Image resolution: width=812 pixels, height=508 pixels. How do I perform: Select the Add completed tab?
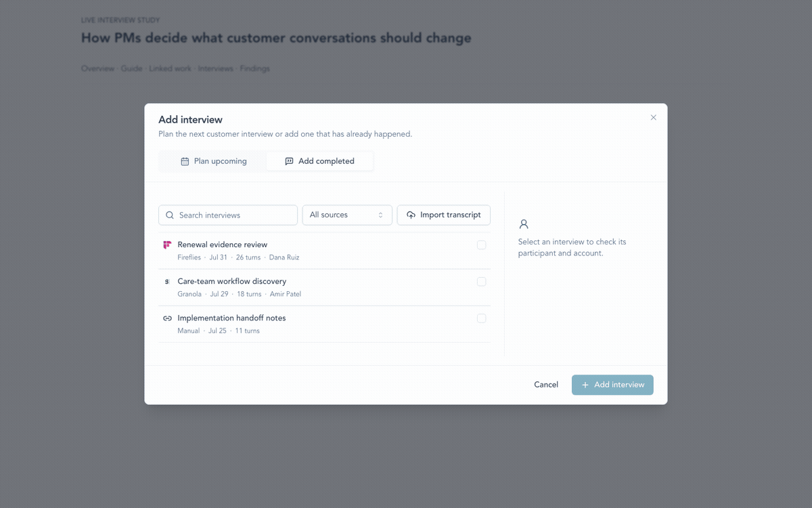[x=319, y=161]
